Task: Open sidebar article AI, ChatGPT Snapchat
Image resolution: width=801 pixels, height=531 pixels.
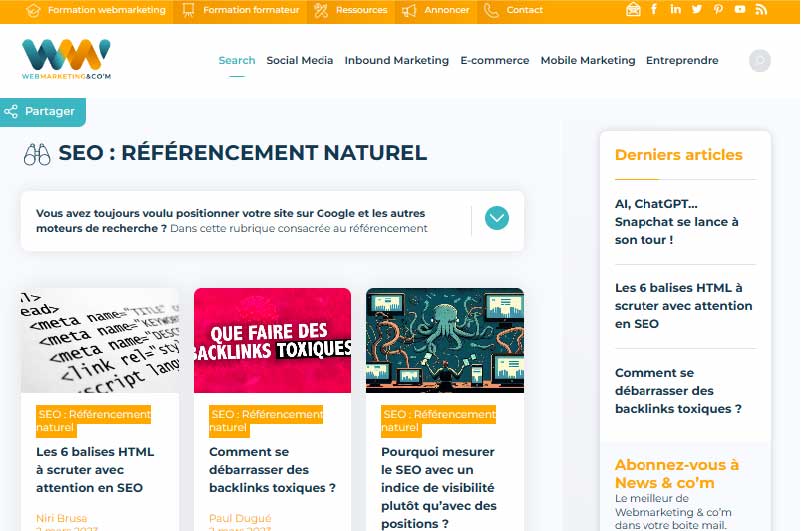Action: [x=676, y=222]
